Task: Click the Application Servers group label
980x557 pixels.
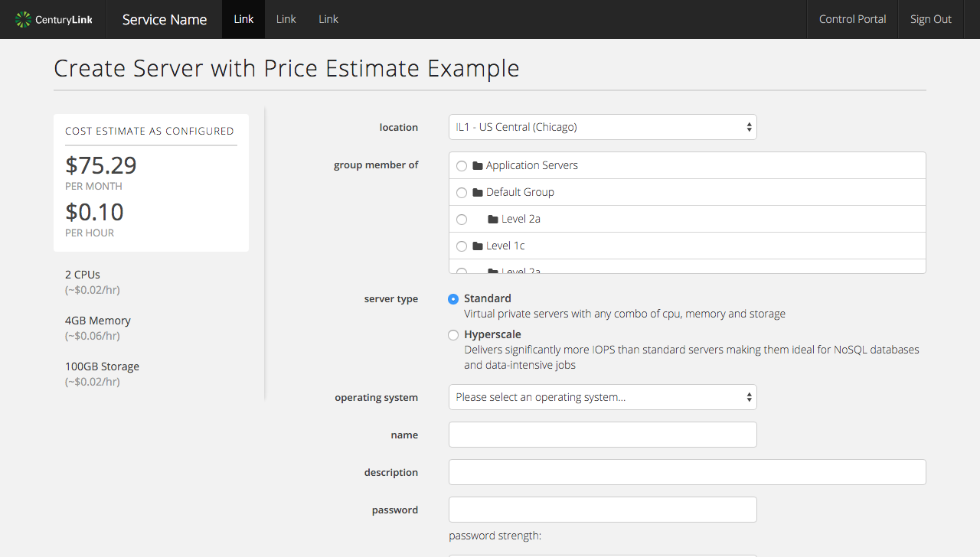Action: coord(532,165)
